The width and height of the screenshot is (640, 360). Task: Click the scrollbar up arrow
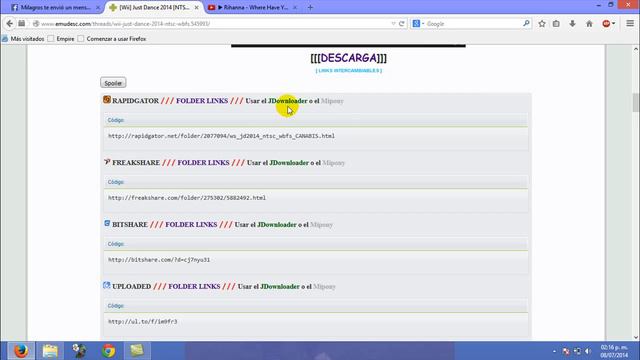[636, 49]
